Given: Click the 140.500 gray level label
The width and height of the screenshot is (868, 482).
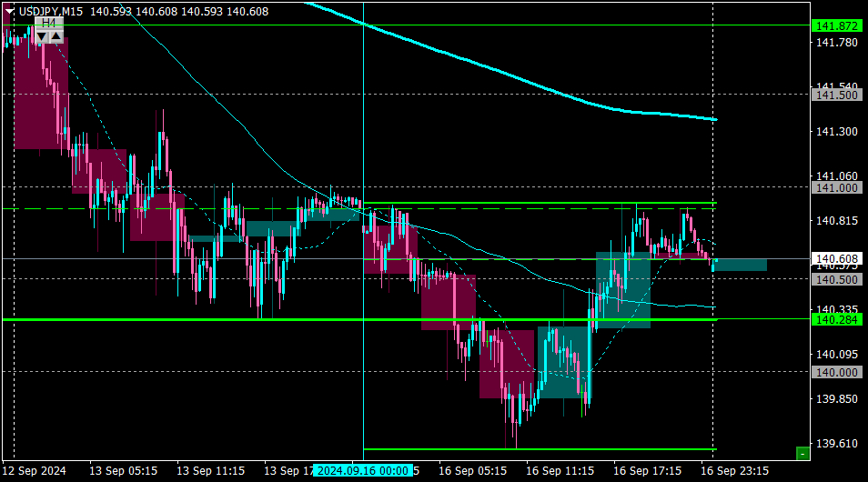Looking at the screenshot, I should point(837,280).
